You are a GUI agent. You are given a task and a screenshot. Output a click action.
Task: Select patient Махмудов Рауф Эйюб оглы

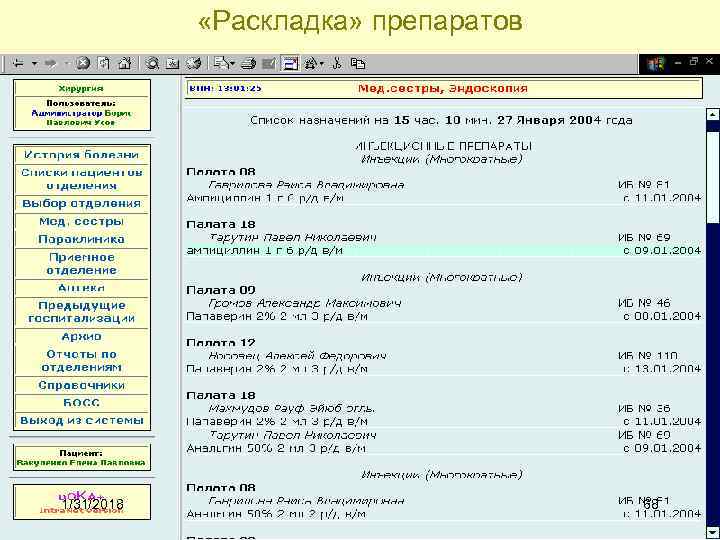[292, 408]
